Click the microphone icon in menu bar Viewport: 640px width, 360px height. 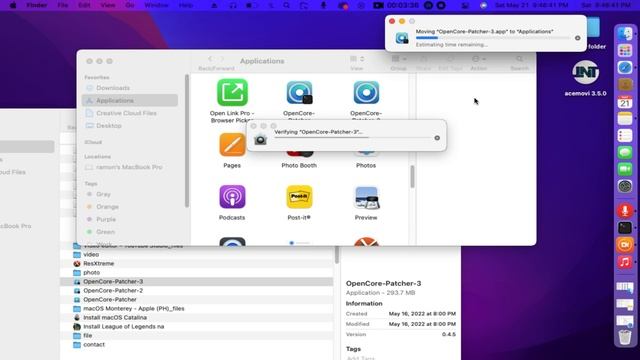(323, 5)
